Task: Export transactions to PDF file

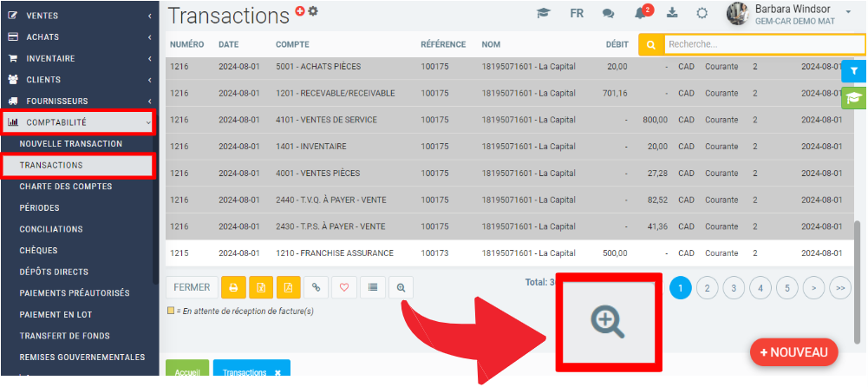Action: coord(289,287)
